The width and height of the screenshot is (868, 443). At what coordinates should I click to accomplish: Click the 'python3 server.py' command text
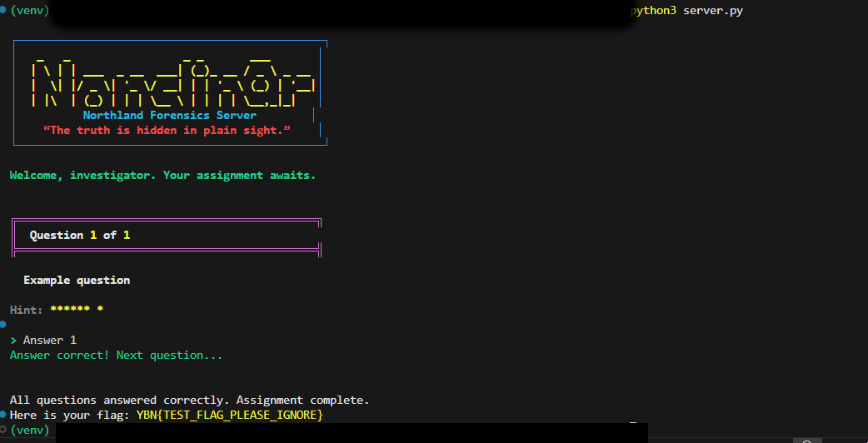686,11
